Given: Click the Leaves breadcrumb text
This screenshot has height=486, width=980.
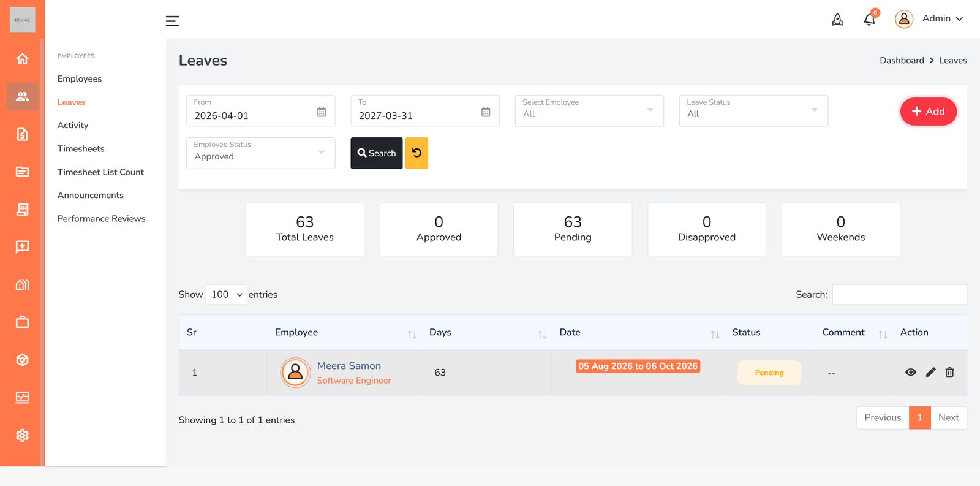Looking at the screenshot, I should click(x=953, y=61).
